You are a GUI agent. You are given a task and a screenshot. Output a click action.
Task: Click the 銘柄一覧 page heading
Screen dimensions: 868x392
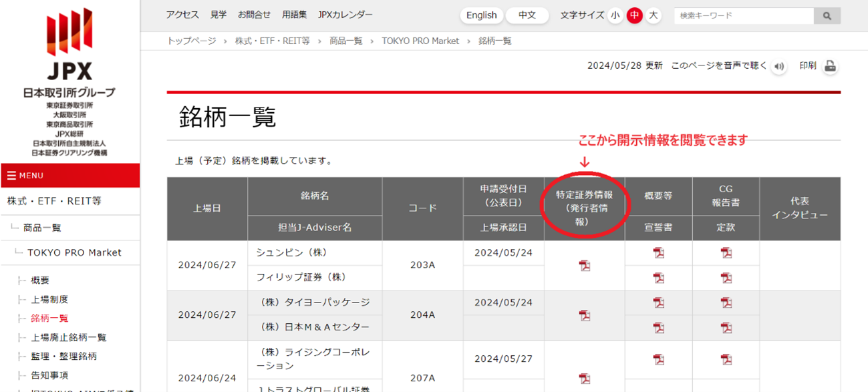coord(228,118)
